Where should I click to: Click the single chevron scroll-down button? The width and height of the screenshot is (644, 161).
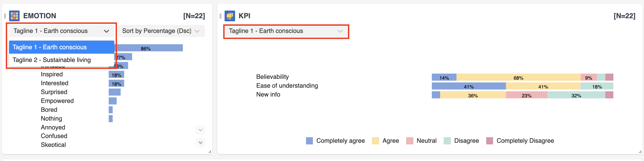pos(201,130)
